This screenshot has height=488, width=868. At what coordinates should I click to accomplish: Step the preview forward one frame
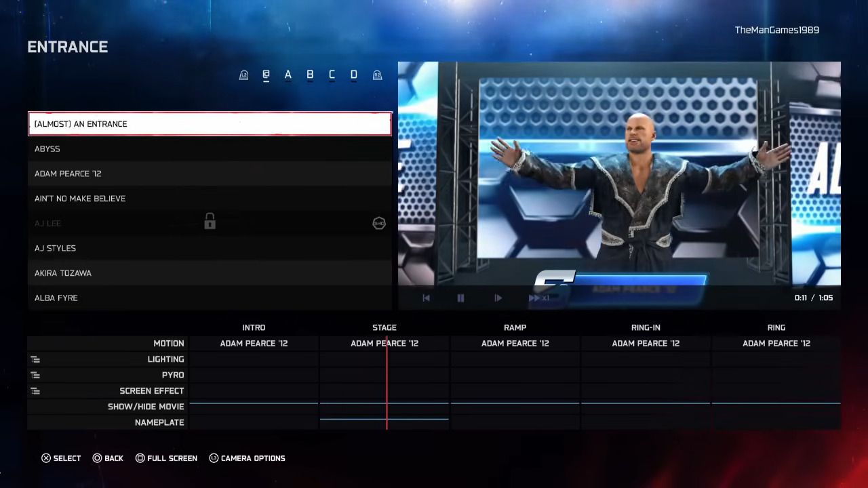[x=498, y=298]
